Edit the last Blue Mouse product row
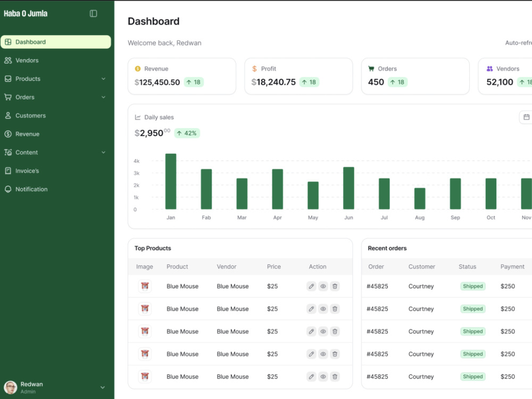 [x=311, y=377]
